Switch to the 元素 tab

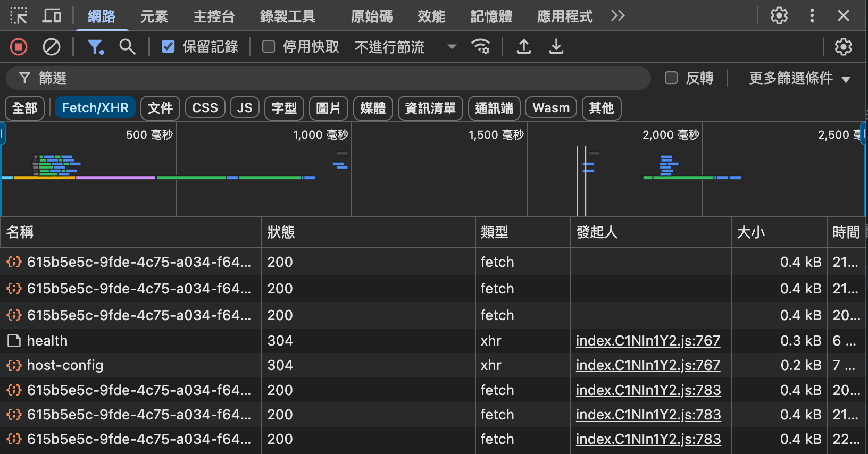pyautogui.click(x=154, y=16)
